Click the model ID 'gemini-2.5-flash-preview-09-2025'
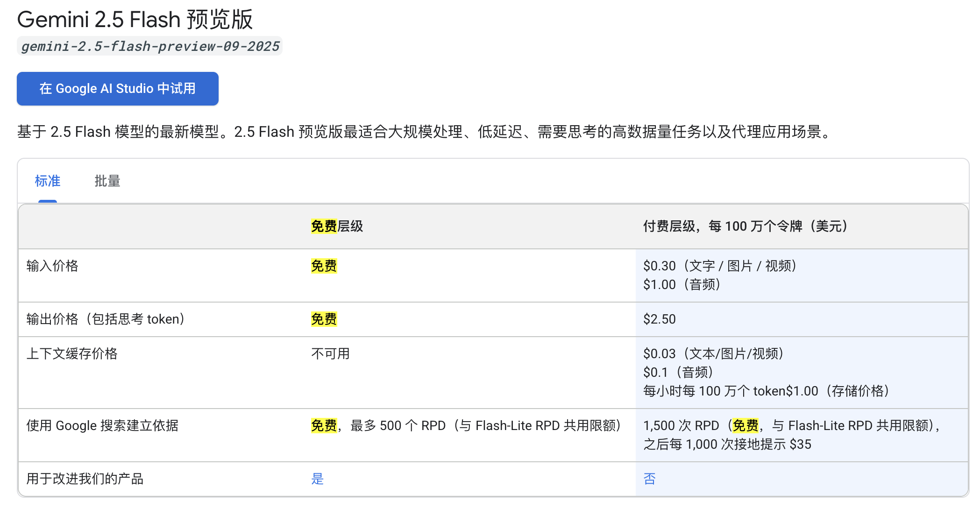The image size is (980, 508). click(x=150, y=46)
